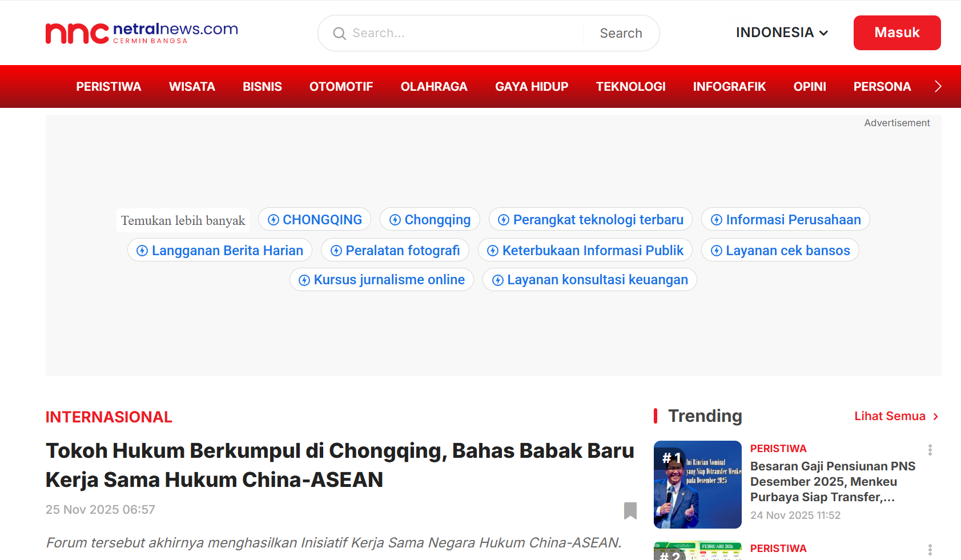This screenshot has height=560, width=961.
Task: Click the netralnews.com logo
Action: tap(142, 33)
